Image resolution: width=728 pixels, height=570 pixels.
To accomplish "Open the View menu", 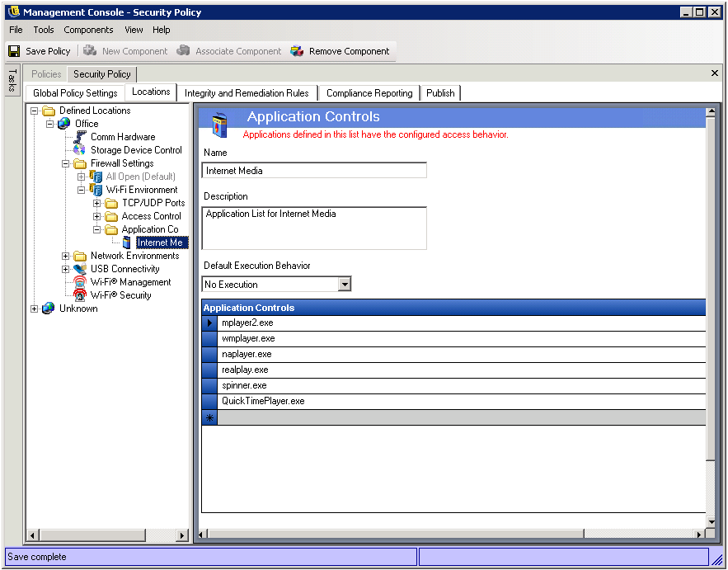I will pyautogui.click(x=134, y=30).
